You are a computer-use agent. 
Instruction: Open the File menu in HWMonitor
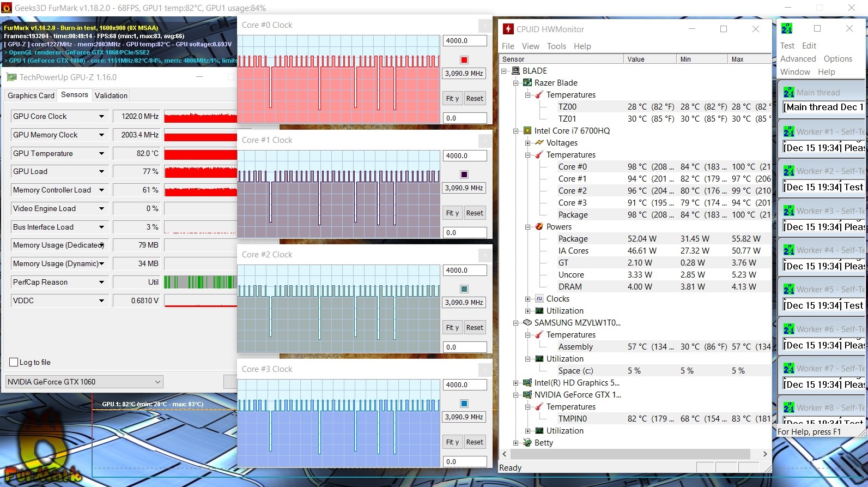(x=508, y=46)
